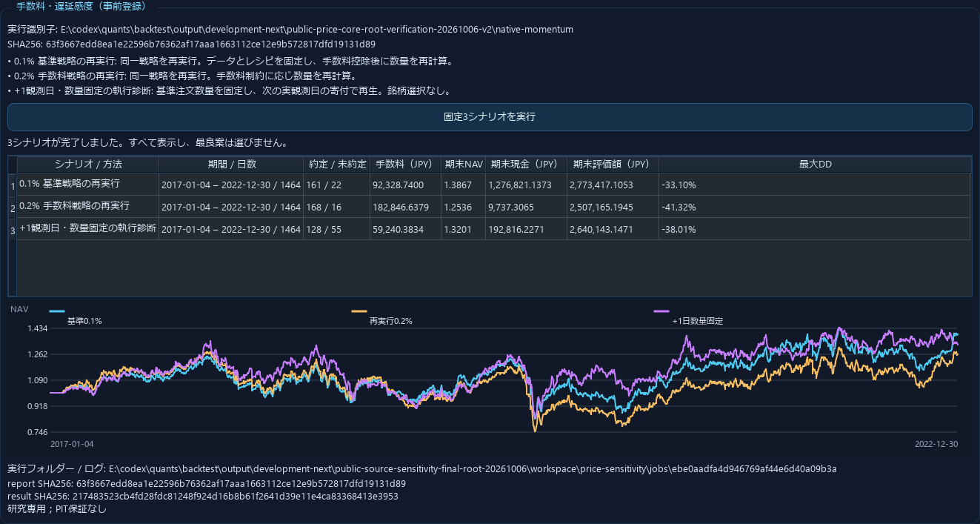Run the 固定3シナリオを実行 button
980x524 pixels.
[490, 117]
